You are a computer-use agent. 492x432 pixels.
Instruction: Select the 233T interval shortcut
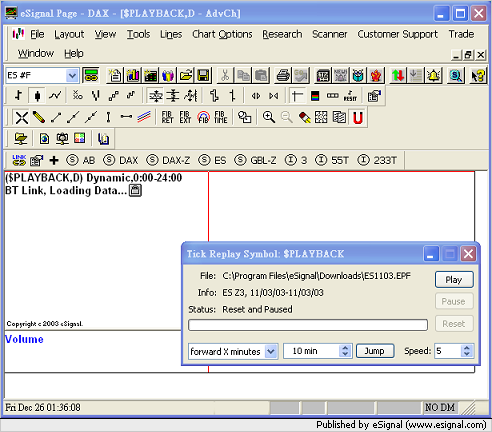[377, 160]
